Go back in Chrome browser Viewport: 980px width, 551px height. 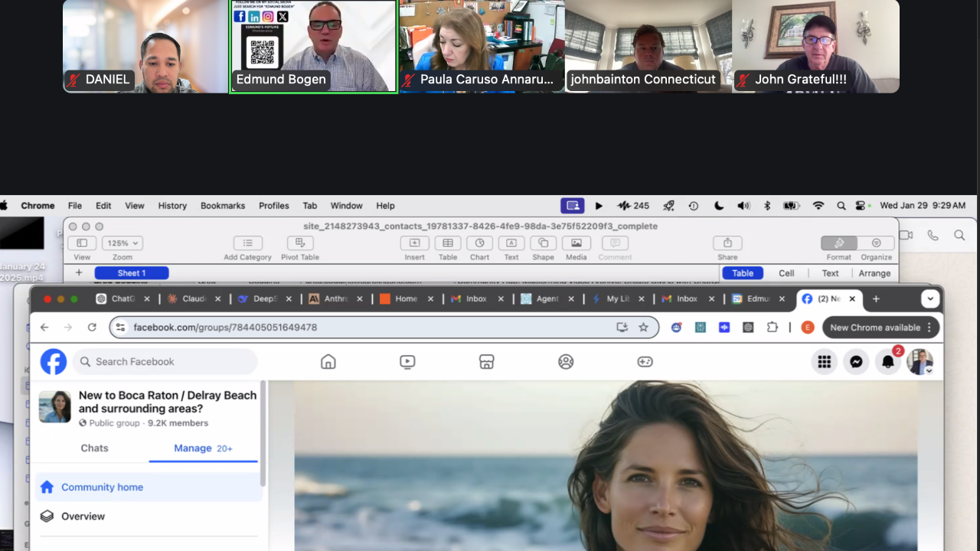click(44, 328)
